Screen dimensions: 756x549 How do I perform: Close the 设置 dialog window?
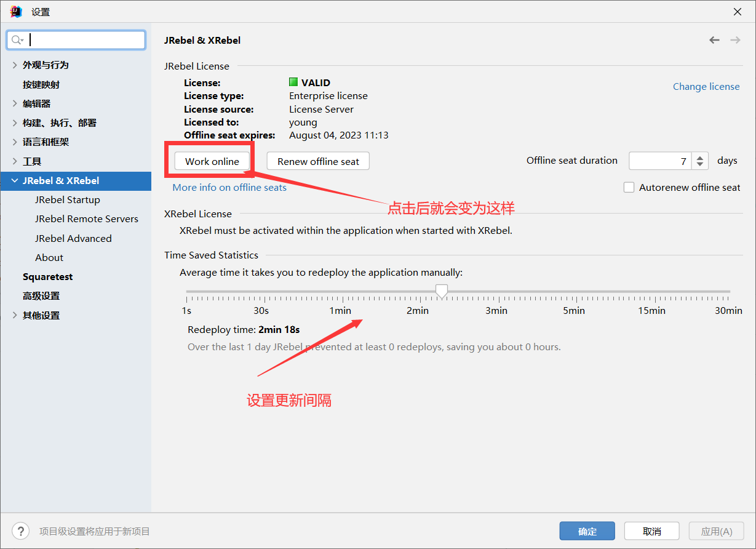[x=738, y=12]
